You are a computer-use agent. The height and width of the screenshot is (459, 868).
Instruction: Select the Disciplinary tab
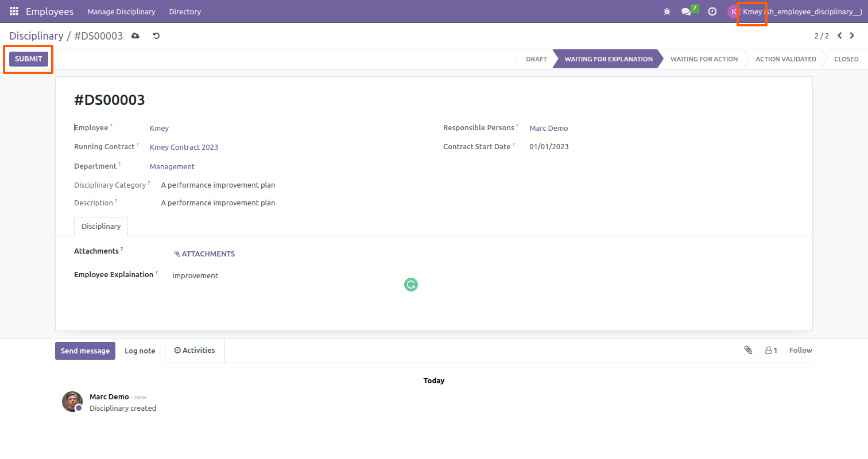click(101, 227)
